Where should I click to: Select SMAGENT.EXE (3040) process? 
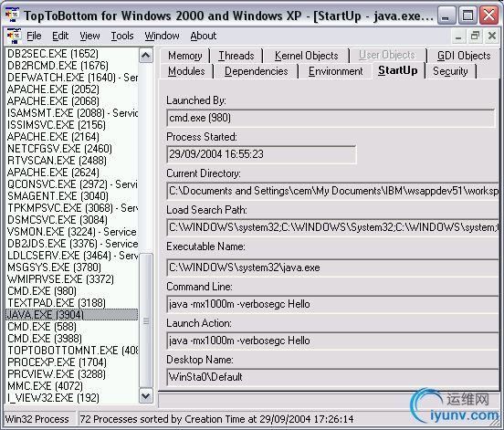click(58, 196)
